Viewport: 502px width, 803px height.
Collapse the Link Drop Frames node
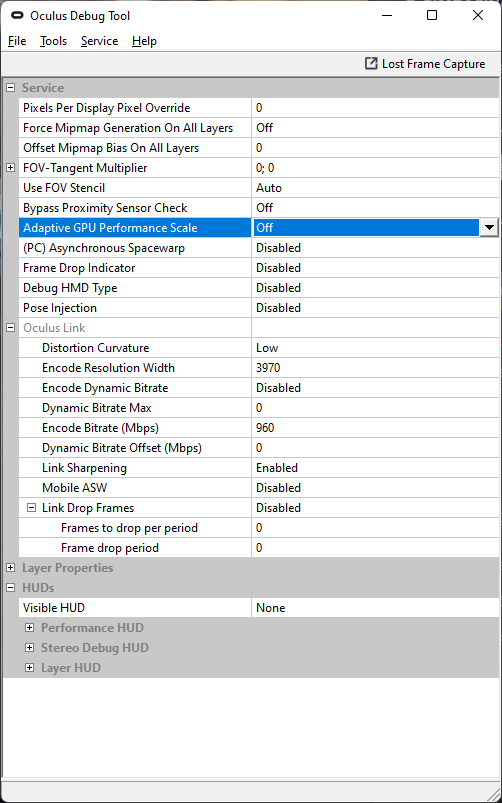point(32,508)
